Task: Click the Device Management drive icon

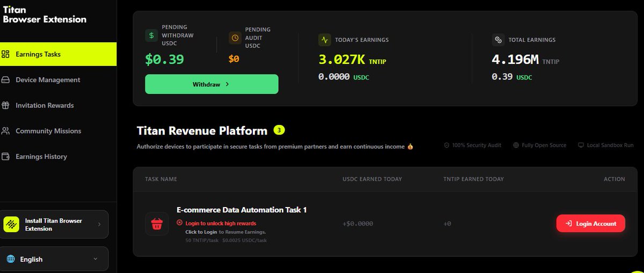Action: coord(6,80)
